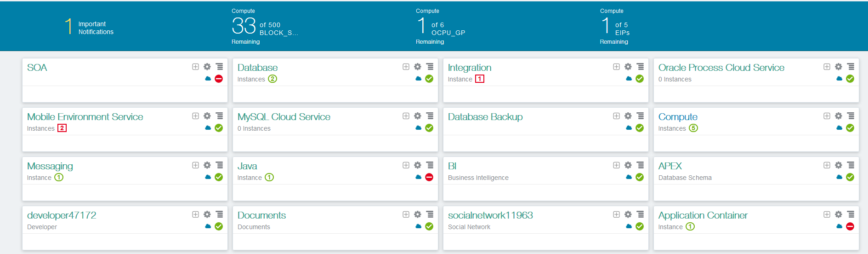Open the Java service link

click(247, 166)
